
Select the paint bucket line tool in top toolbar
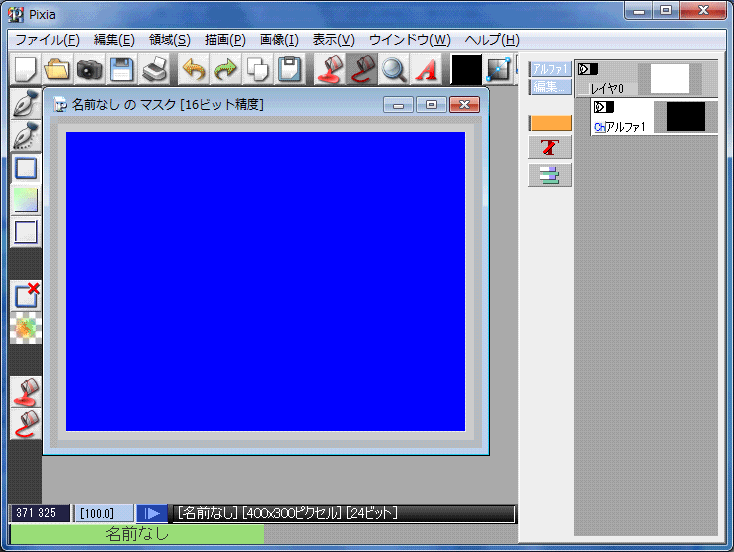point(361,69)
